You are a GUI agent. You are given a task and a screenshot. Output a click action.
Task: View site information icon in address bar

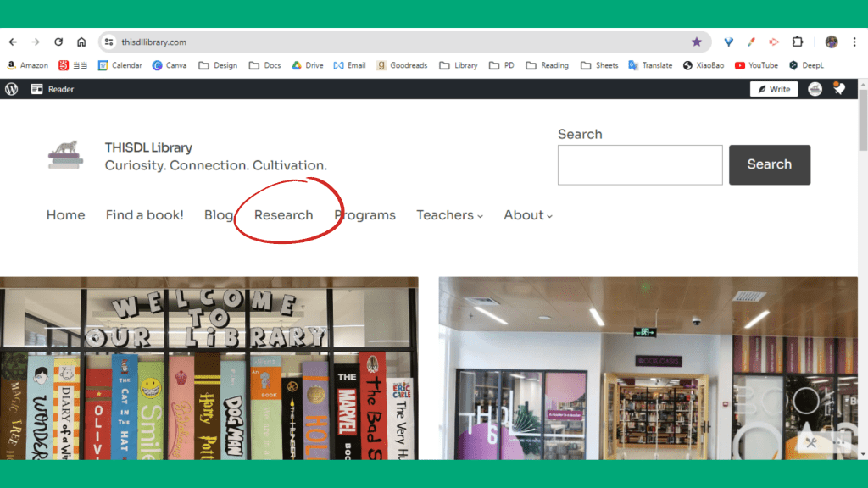[x=108, y=42]
